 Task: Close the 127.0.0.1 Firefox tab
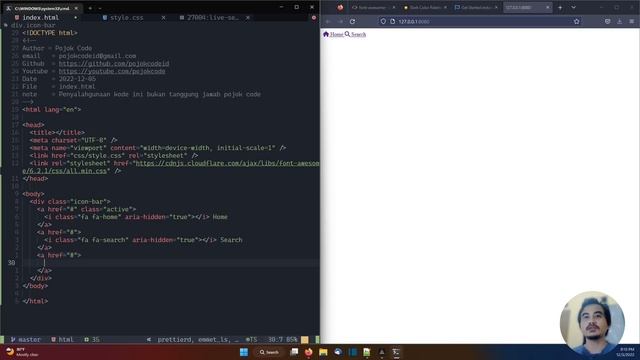point(547,7)
